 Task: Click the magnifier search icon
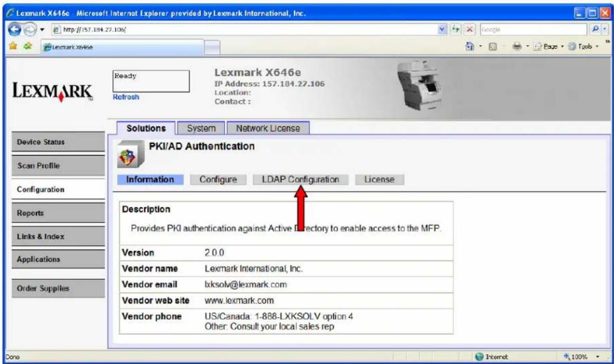(x=595, y=29)
